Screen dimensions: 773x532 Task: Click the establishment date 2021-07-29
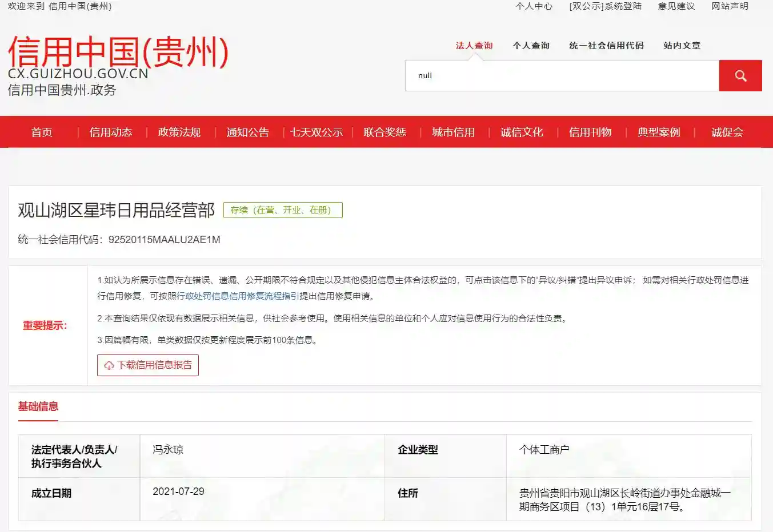[x=178, y=491]
